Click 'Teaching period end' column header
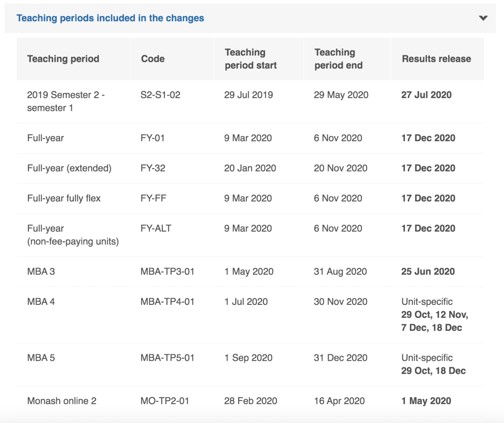The height and width of the screenshot is (423, 504). [x=338, y=59]
